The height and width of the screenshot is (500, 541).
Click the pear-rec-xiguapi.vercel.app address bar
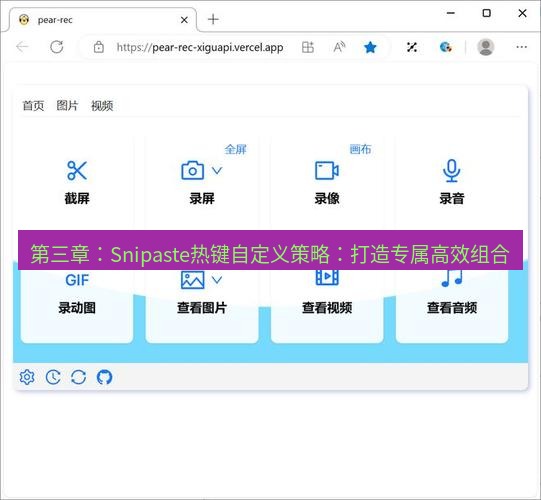point(200,47)
